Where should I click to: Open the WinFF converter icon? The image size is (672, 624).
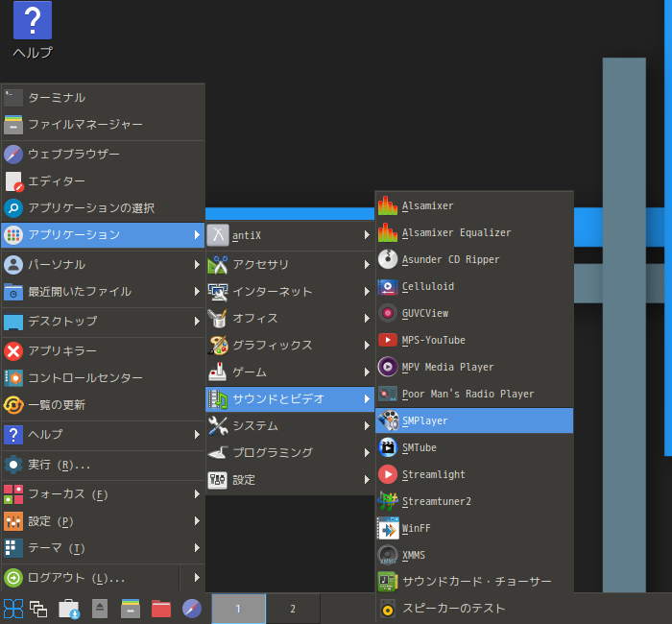(x=388, y=528)
